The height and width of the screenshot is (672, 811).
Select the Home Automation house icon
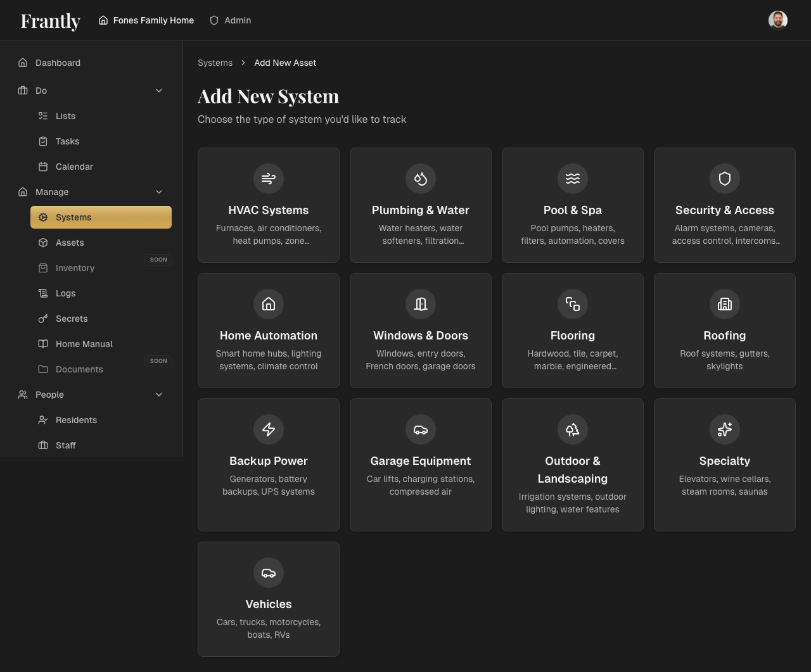[268, 304]
